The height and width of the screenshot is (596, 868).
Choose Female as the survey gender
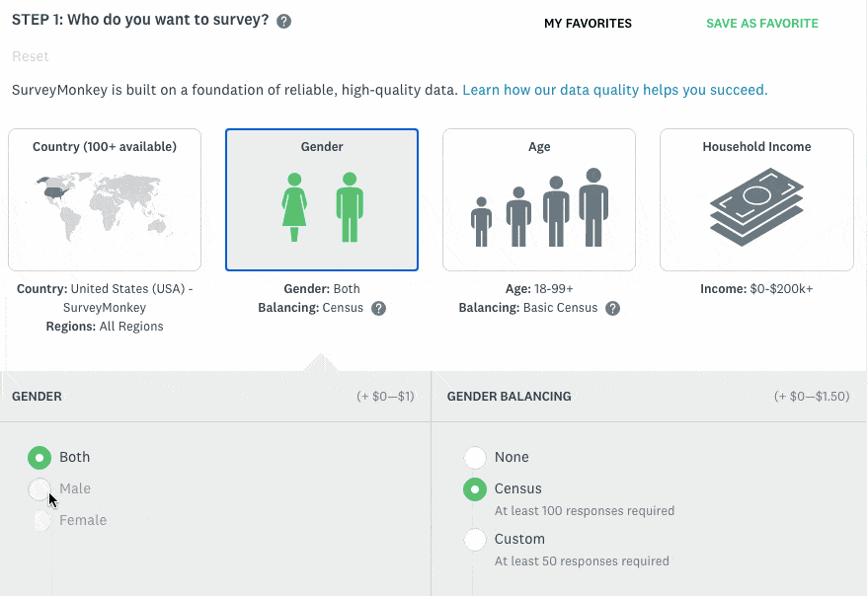click(39, 520)
